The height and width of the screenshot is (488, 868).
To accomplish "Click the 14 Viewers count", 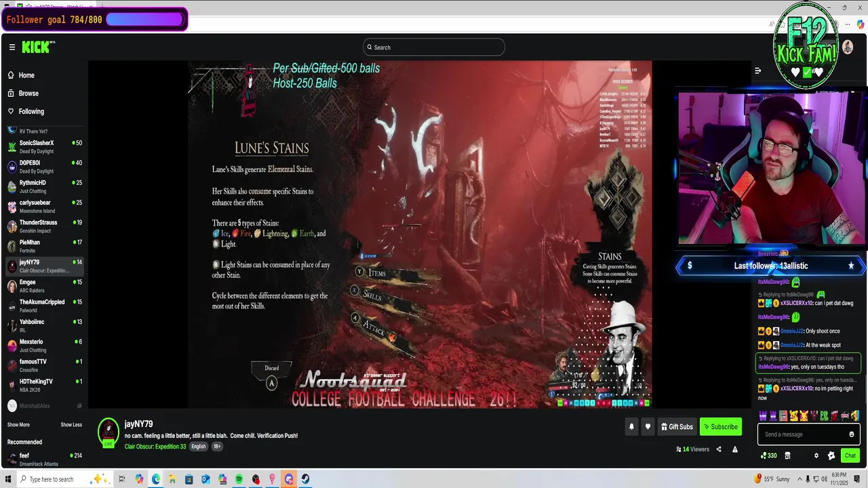I will click(692, 449).
